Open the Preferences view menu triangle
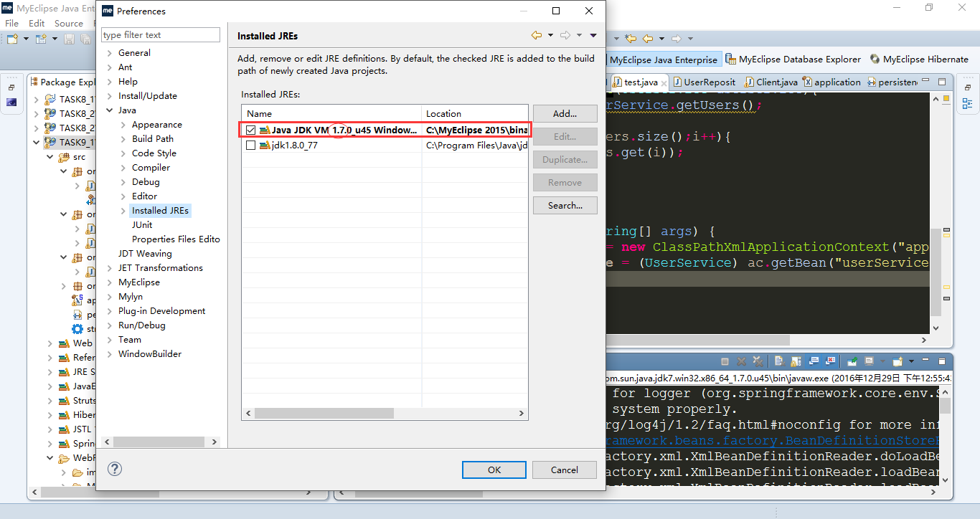The height and width of the screenshot is (519, 980). coord(593,35)
